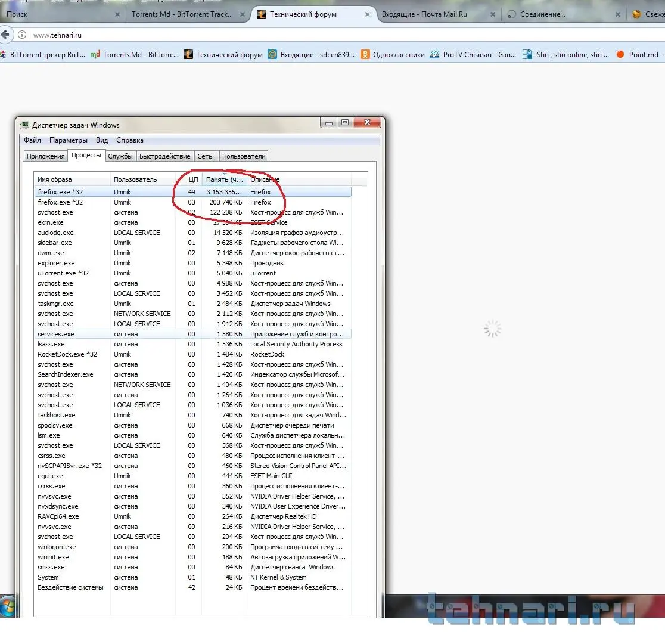The image size is (665, 644).
Task: Maximize the Диспетчер задач window
Action: pyautogui.click(x=345, y=123)
